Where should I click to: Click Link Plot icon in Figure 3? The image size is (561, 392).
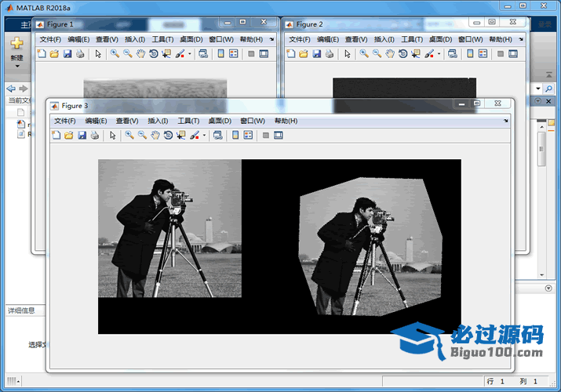coord(218,135)
